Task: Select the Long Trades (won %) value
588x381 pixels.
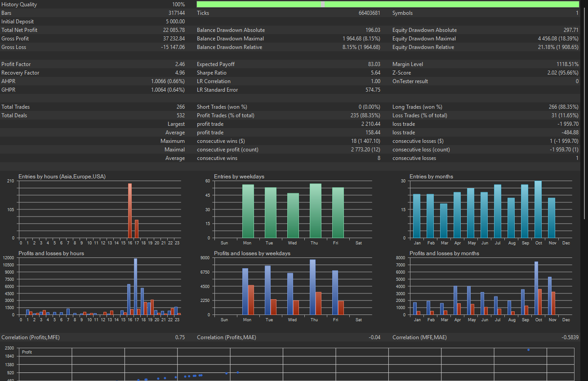Action: 563,107
